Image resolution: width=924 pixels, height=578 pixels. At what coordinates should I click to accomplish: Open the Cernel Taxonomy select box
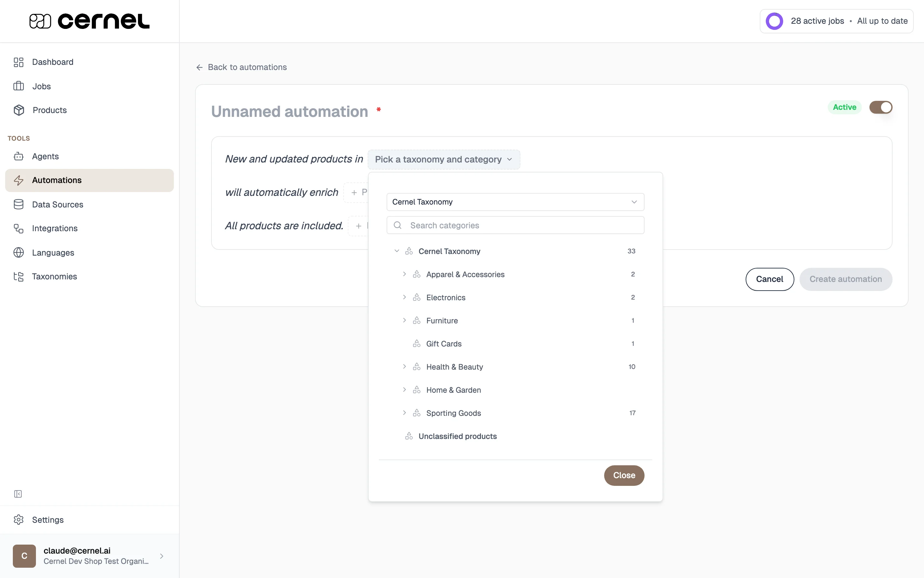click(x=515, y=202)
